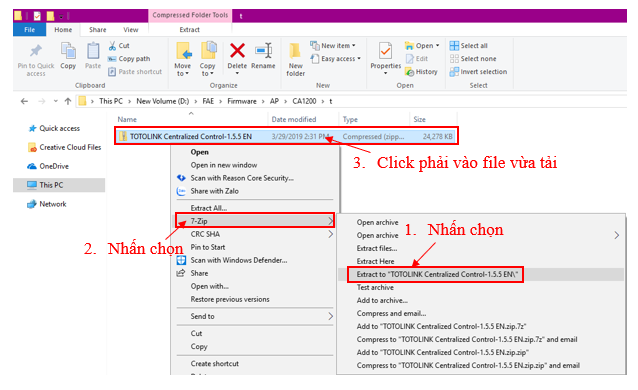Click New Volume (D:) breadcrumb
The height and width of the screenshot is (390, 638).
pyautogui.click(x=162, y=101)
